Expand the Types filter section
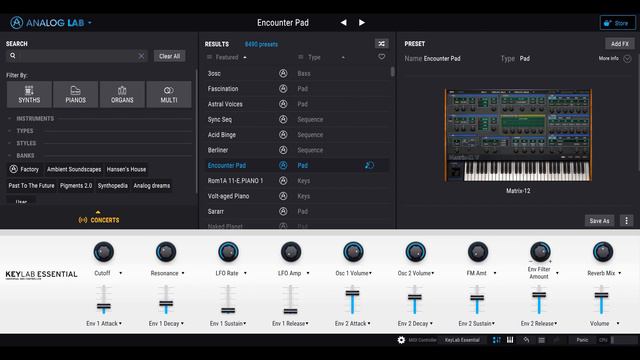Screen dimensions: 640x360 click(24, 131)
